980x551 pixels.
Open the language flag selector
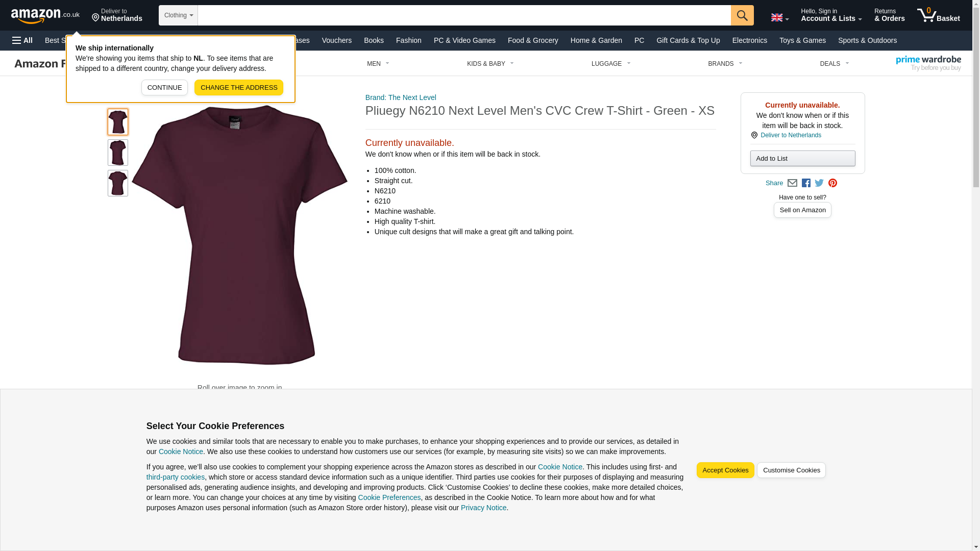[x=779, y=17]
